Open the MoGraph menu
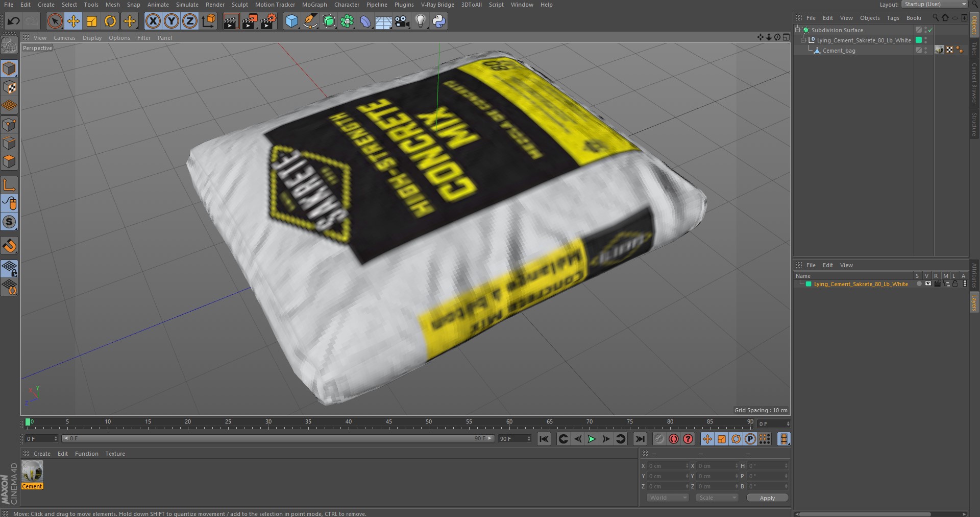This screenshot has height=517, width=980. 314,5
